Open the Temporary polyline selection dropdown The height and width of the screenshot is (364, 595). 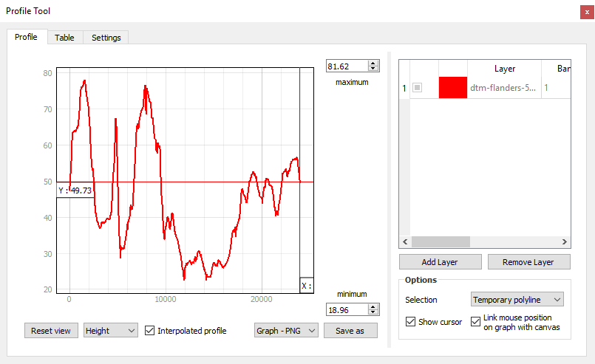[x=517, y=300]
